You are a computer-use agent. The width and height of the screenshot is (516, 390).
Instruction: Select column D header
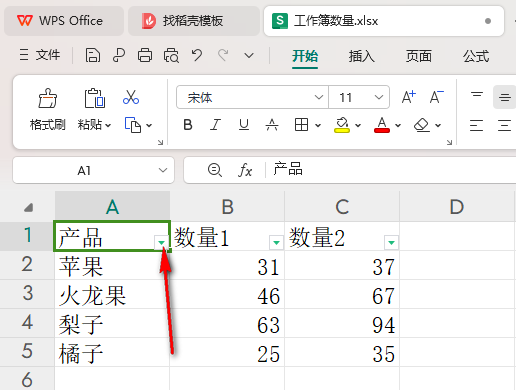point(457,207)
